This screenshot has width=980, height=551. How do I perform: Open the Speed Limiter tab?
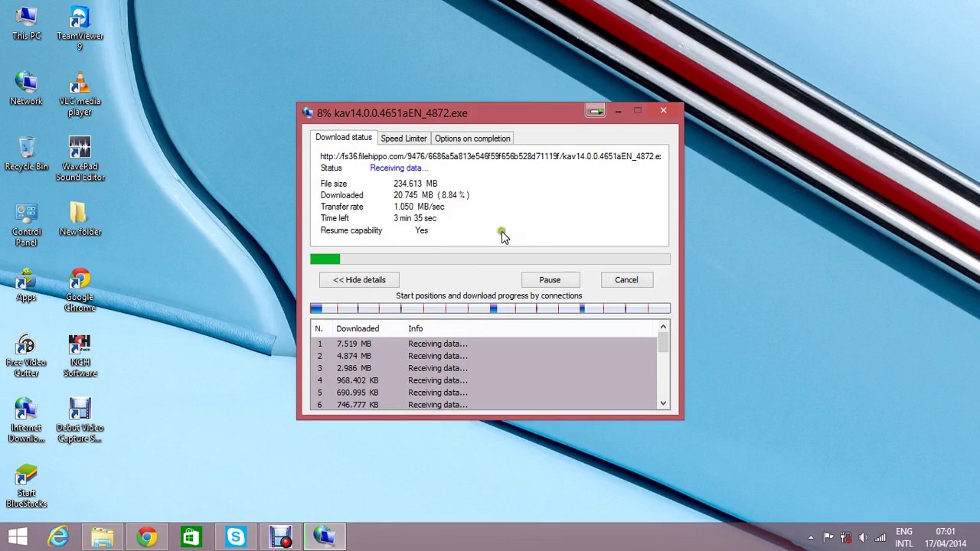click(403, 139)
